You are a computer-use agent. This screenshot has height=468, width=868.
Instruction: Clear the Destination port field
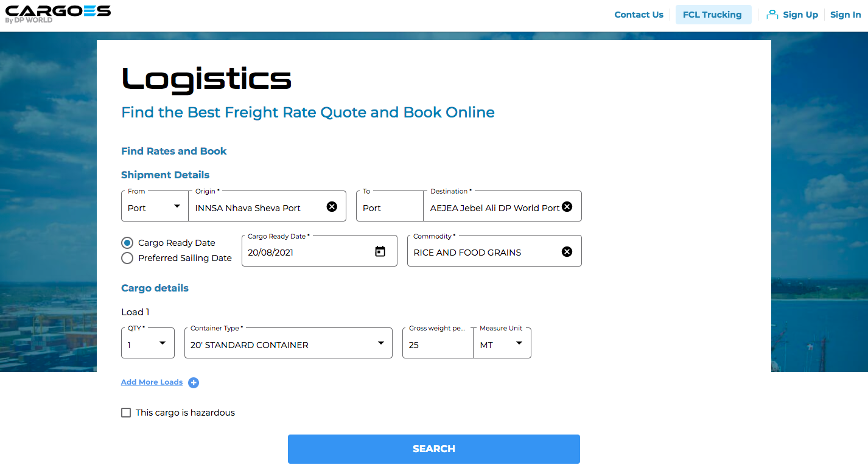pos(567,206)
